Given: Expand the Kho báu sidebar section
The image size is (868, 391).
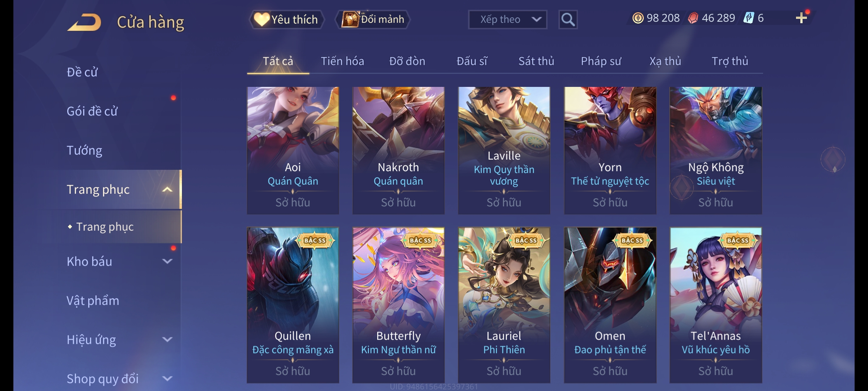Looking at the screenshot, I should (167, 261).
